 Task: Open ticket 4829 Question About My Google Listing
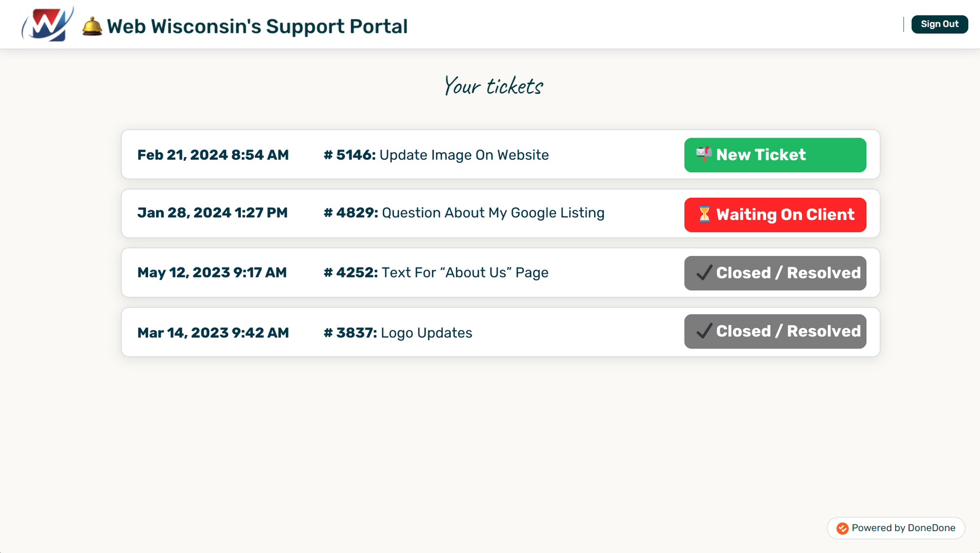point(500,213)
